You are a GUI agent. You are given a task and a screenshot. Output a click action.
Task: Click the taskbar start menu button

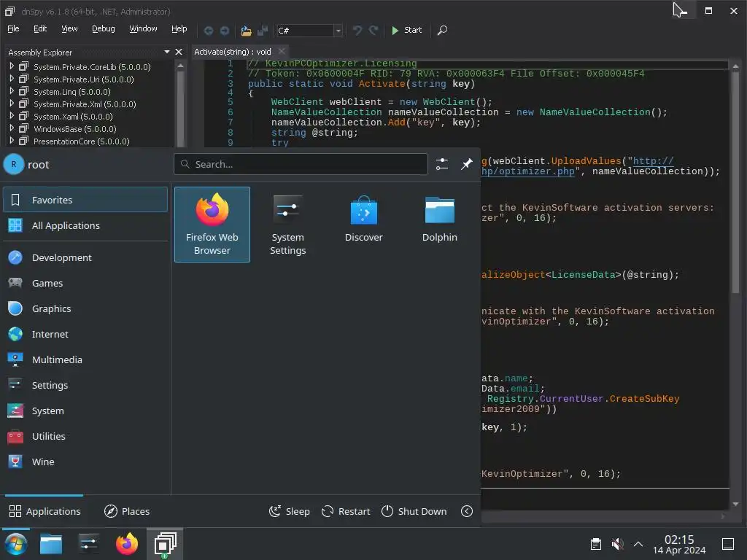click(x=16, y=544)
